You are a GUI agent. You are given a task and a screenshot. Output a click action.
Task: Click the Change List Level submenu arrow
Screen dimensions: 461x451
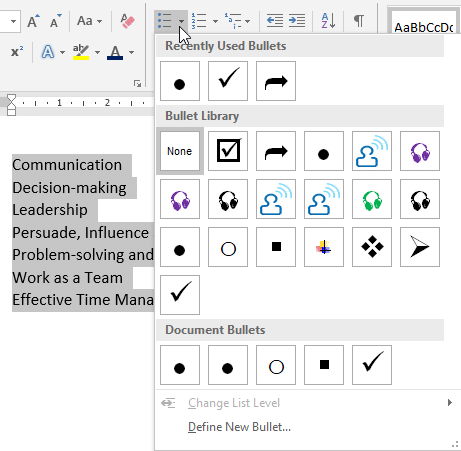pyautogui.click(x=450, y=403)
